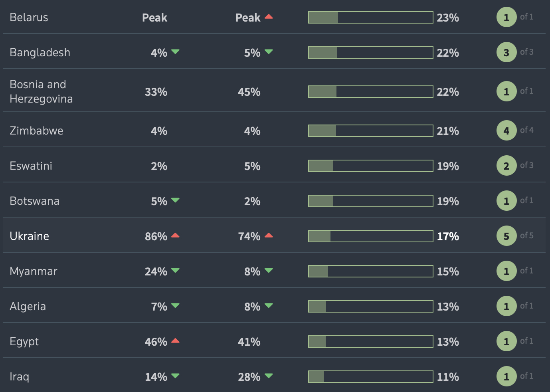
Task: Click the green down arrow next to Botswana 5%
Action: pos(175,200)
